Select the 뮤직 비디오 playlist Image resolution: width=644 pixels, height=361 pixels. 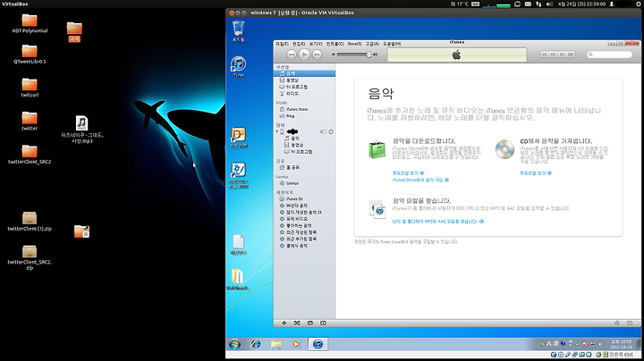(x=304, y=219)
